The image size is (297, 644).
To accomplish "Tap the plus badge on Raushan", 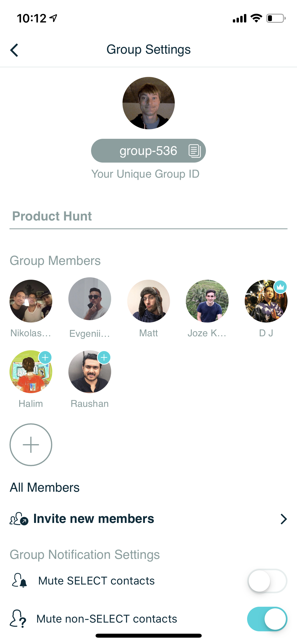I will 104,358.
